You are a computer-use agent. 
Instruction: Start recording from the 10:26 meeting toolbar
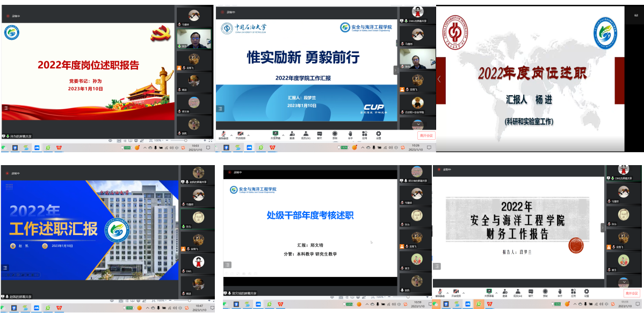(334, 134)
